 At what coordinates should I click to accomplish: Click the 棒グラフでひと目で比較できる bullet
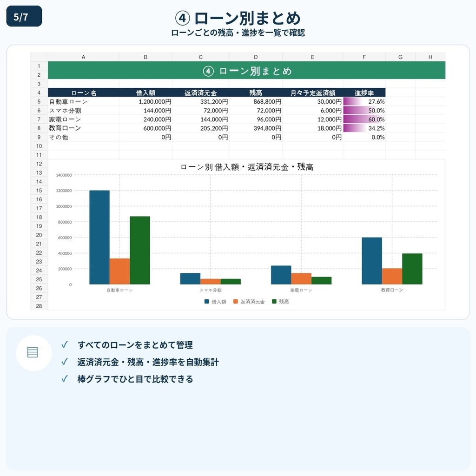tap(135, 379)
